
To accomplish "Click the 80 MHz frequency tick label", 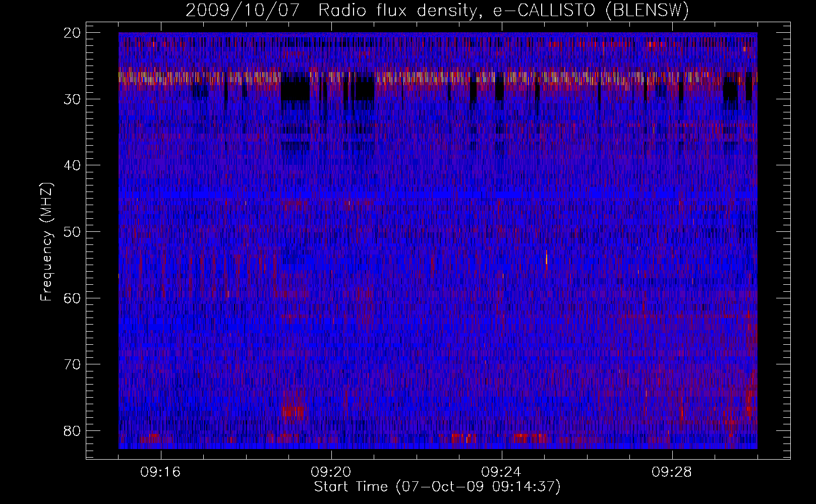I will 73,431.
